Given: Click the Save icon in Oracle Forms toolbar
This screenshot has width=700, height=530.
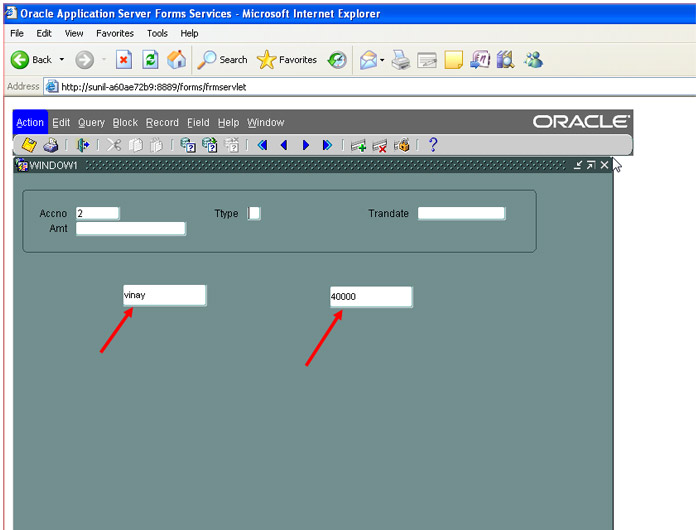Looking at the screenshot, I should click(29, 145).
